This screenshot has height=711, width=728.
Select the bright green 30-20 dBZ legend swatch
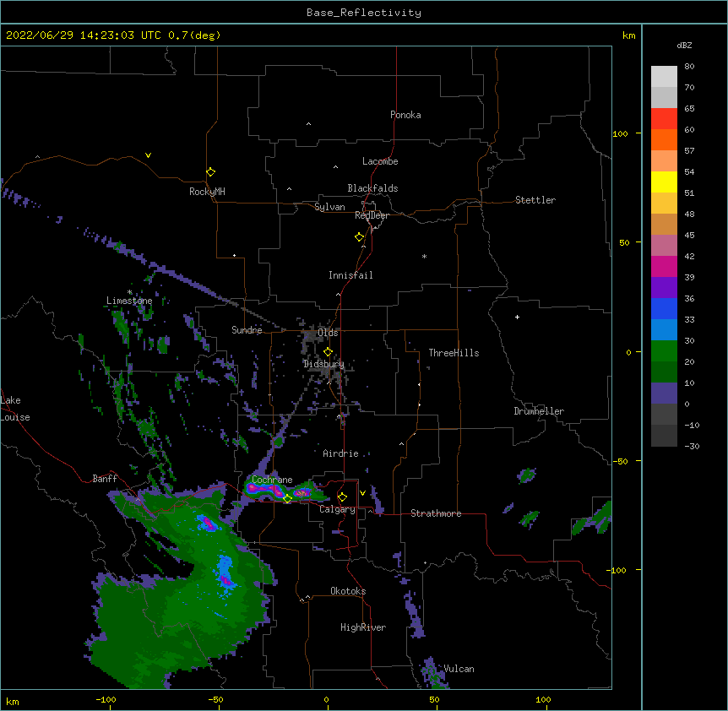[x=664, y=351]
